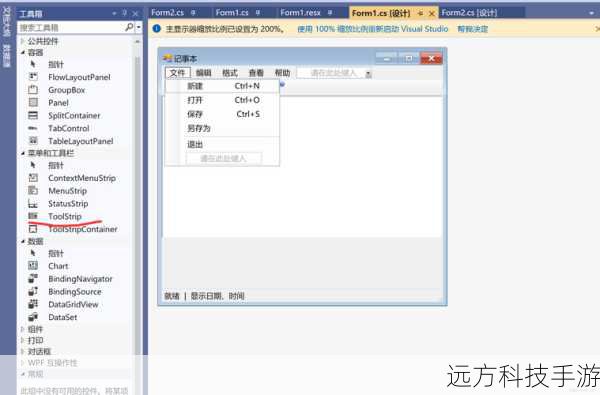The image size is (600, 395).
Task: Select the 另存为 menu item
Action: pyautogui.click(x=222, y=128)
